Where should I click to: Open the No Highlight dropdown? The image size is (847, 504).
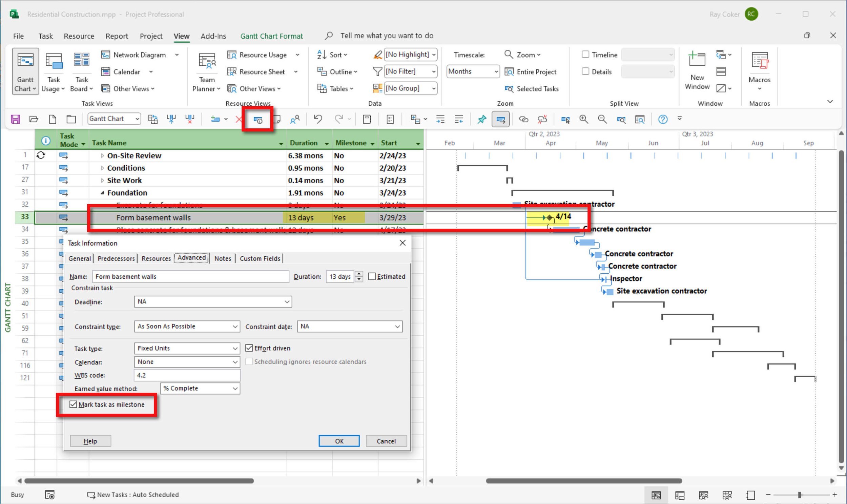(434, 54)
